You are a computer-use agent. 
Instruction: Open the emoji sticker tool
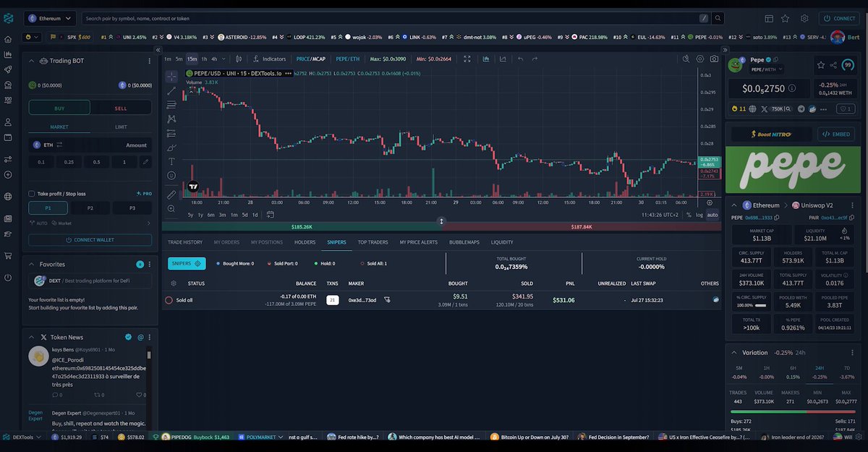click(x=171, y=175)
